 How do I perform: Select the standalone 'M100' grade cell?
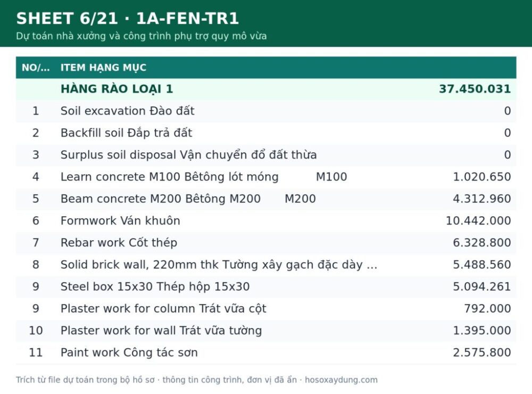coord(331,177)
